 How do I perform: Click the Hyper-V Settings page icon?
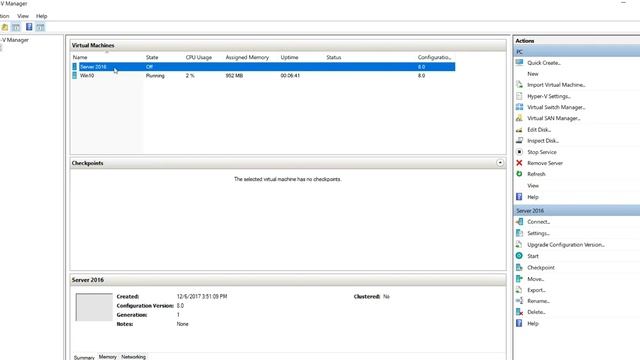point(519,96)
